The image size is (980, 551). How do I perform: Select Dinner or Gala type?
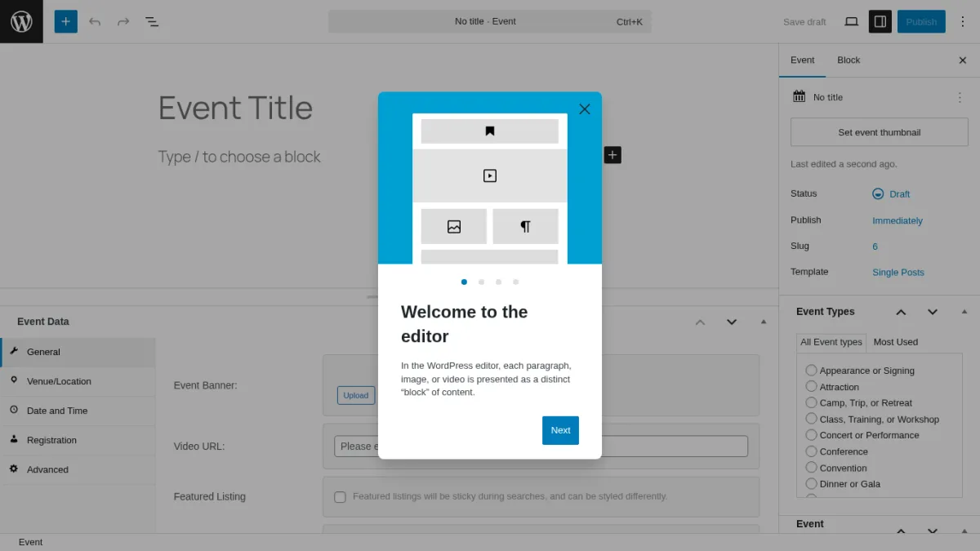(x=811, y=483)
